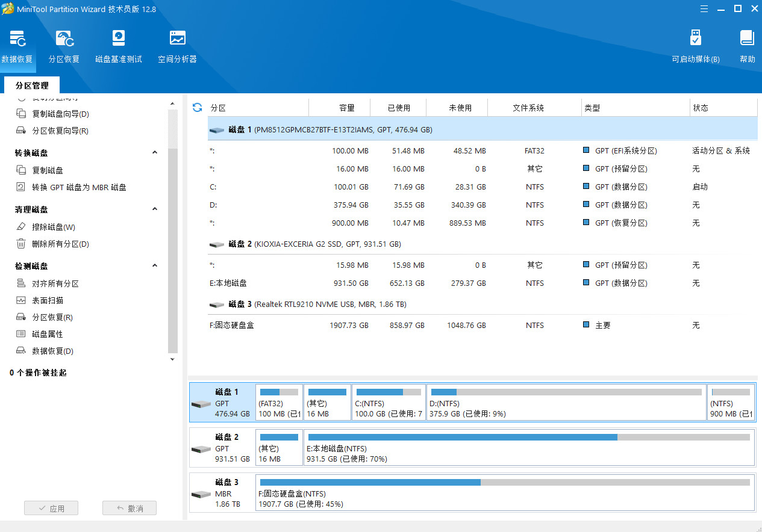Click GPT (恢复分区) type cell
The width and height of the screenshot is (762, 532).
point(621,223)
